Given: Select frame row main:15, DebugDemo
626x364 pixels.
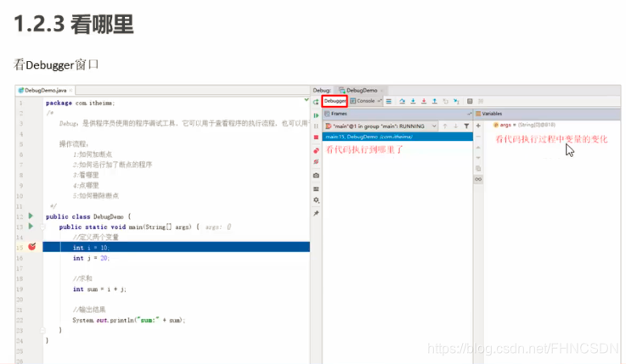Looking at the screenshot, I should (x=398, y=137).
